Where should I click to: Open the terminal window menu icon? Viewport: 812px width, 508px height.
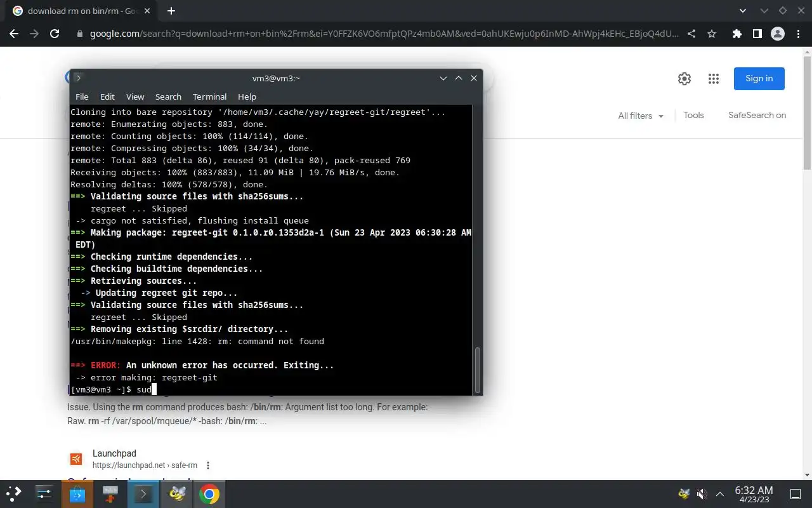coord(78,77)
